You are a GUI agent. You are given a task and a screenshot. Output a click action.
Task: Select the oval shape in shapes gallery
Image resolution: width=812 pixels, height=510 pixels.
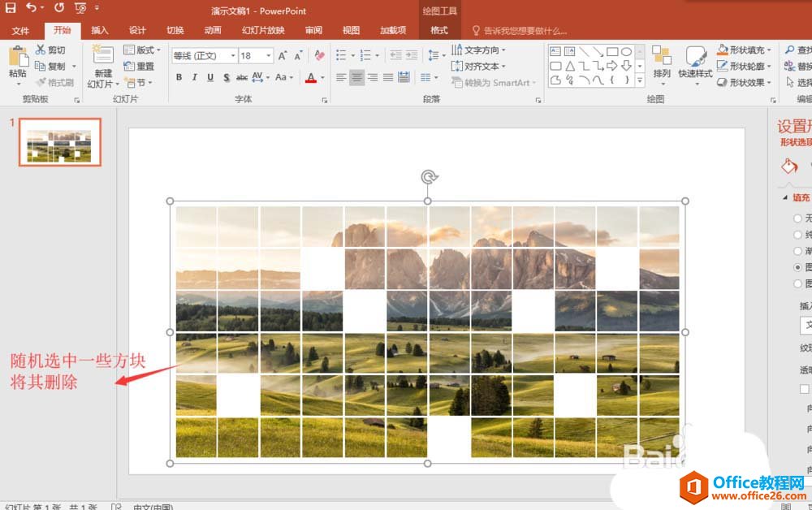626,52
